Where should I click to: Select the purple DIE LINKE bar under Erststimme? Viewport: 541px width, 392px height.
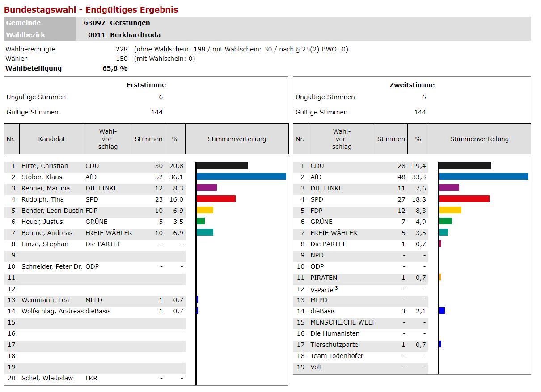click(207, 188)
